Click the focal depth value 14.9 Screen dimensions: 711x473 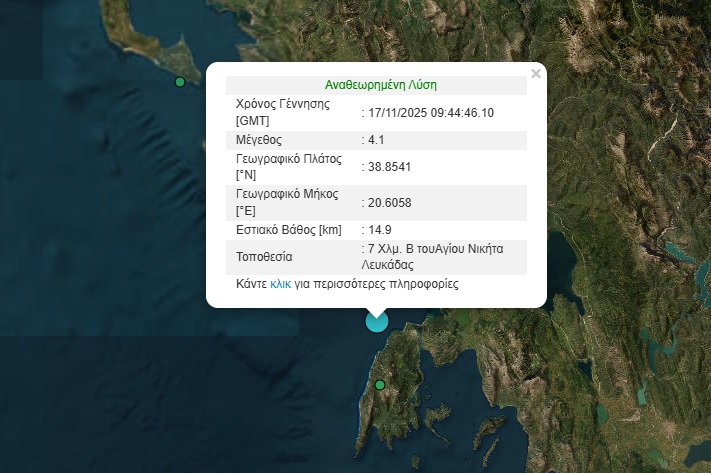(x=380, y=230)
